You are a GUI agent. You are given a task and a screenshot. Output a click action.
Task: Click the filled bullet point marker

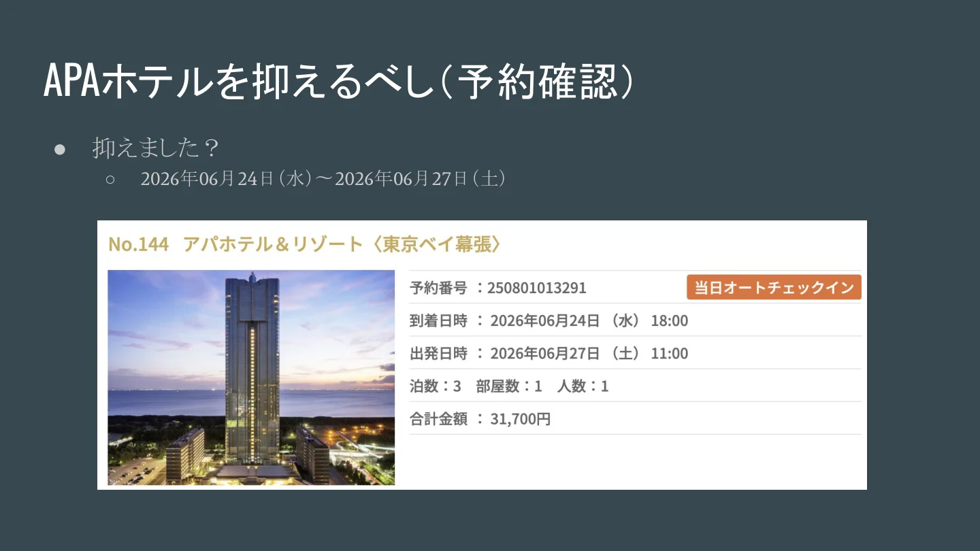[x=59, y=148]
